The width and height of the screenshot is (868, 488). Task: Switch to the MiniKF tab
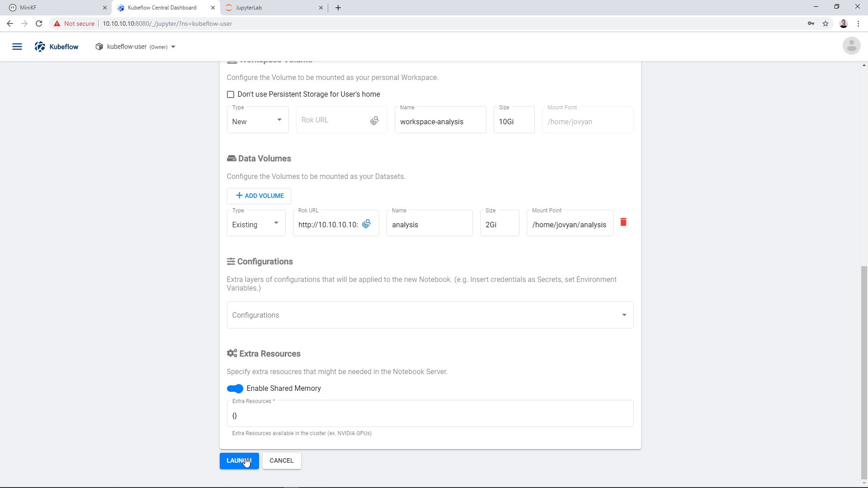(56, 8)
